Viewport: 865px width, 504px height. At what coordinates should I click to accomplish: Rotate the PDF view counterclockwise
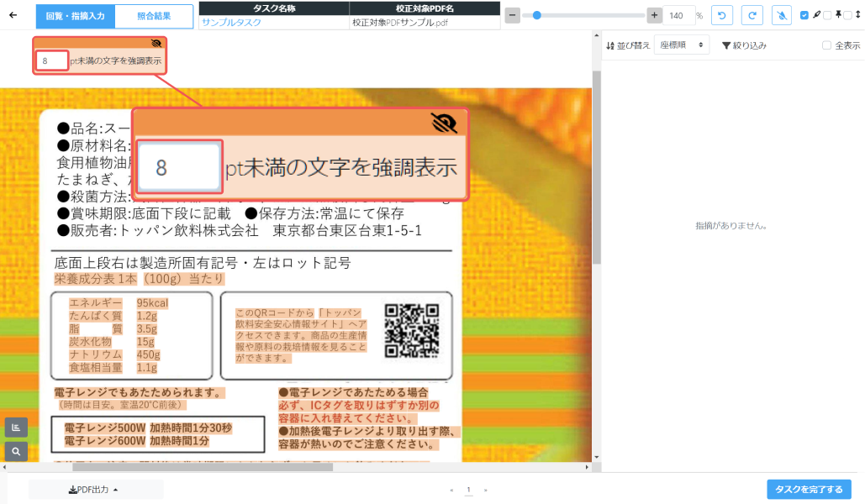click(721, 15)
